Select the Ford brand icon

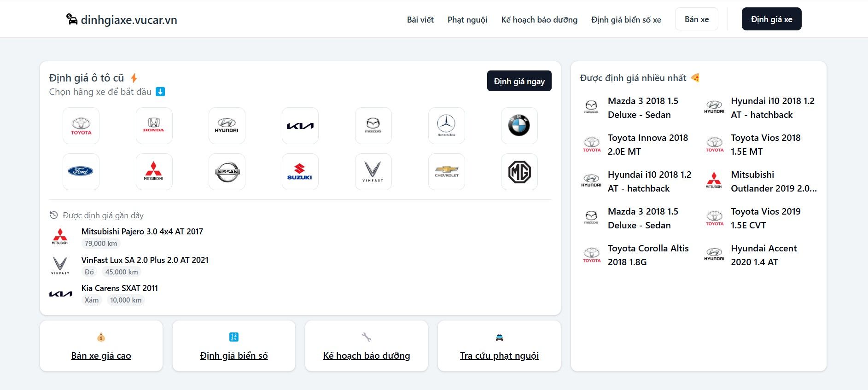pyautogui.click(x=81, y=172)
